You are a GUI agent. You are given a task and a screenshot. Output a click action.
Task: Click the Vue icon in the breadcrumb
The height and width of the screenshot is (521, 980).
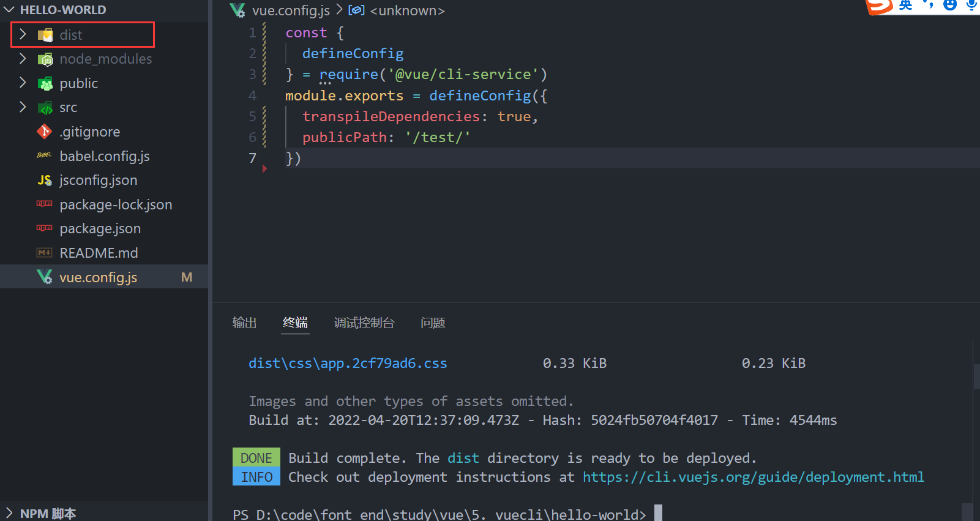click(x=238, y=10)
